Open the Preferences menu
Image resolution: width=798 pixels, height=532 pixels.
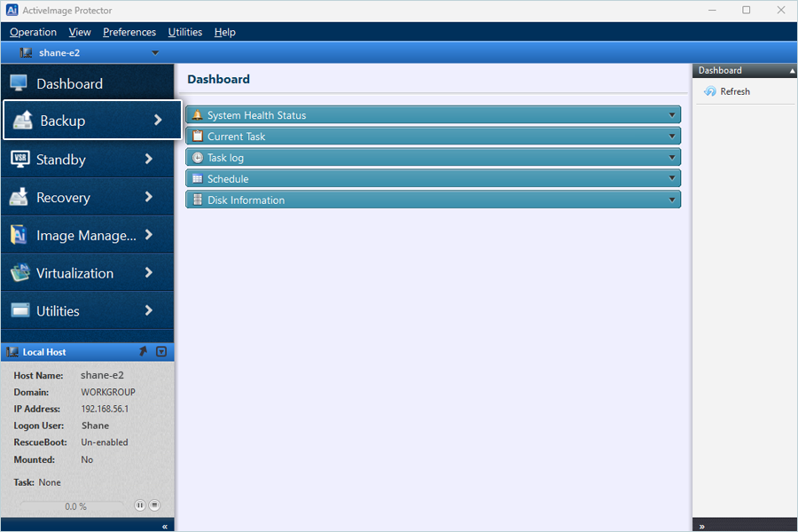point(129,32)
